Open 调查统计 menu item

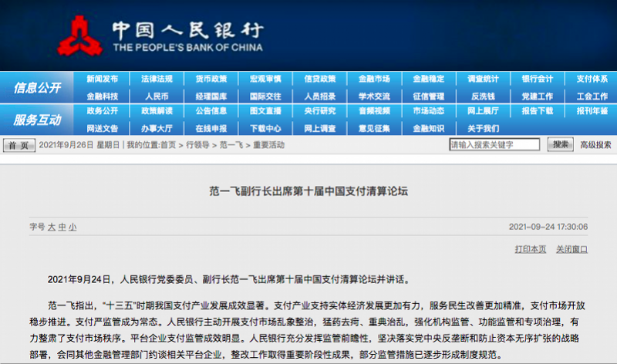[x=484, y=79]
